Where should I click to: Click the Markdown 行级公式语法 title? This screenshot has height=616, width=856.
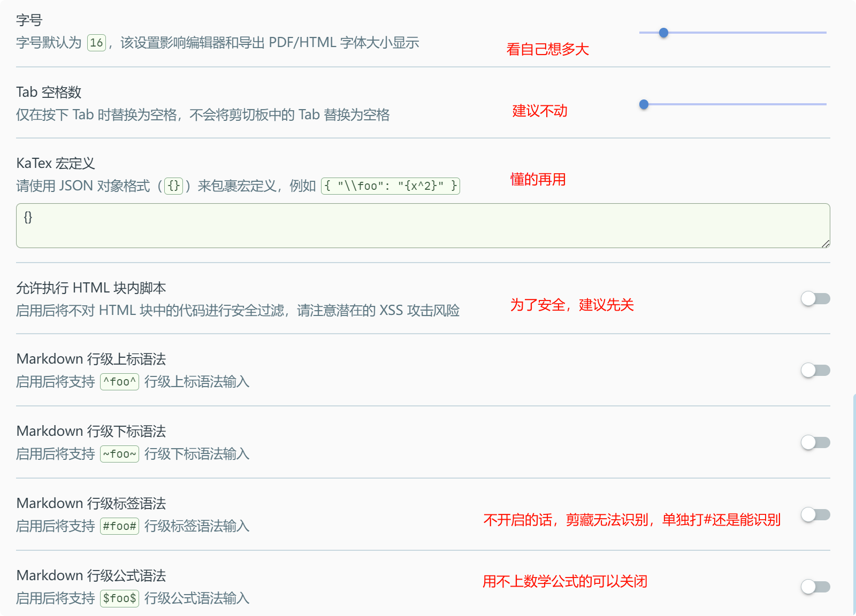click(x=91, y=575)
